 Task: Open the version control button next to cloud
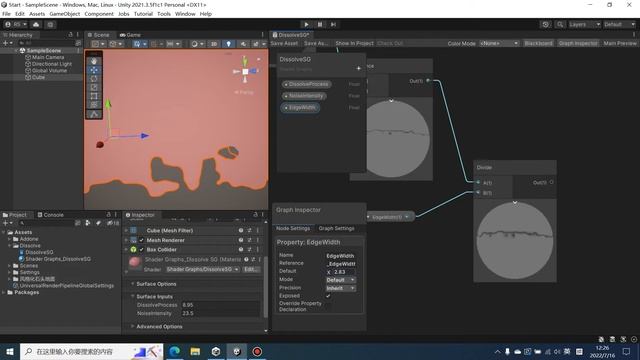pyautogui.click(x=50, y=24)
